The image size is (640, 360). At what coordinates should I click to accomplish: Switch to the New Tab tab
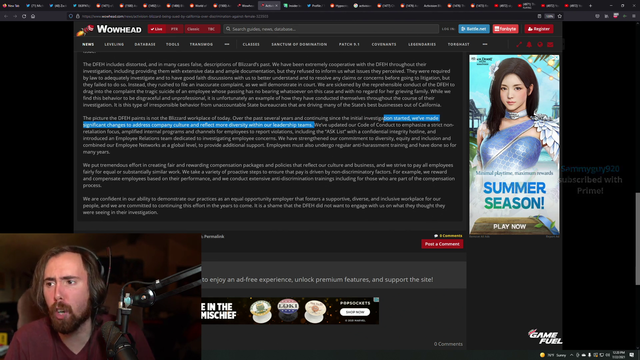coord(11,6)
